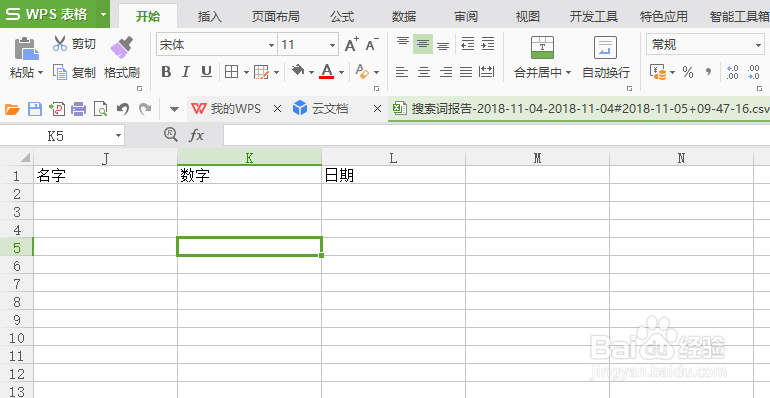This screenshot has width=770, height=398.
Task: Click the formula bar input field
Action: (496, 135)
